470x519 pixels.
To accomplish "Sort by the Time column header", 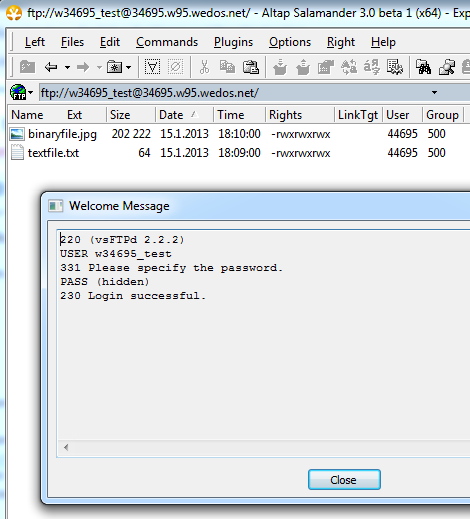I will tap(239, 115).
